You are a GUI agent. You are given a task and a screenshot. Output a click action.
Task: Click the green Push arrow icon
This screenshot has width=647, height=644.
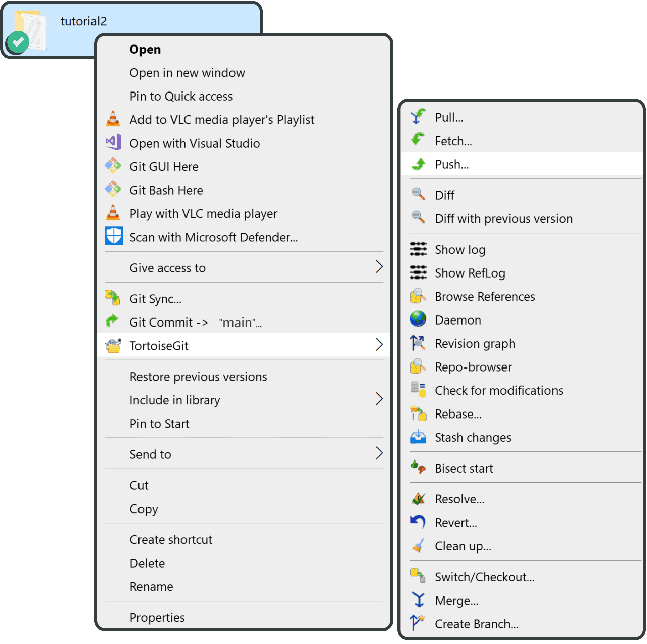click(x=418, y=164)
